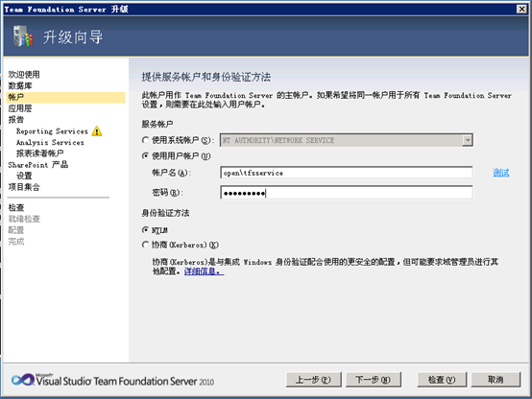Click the 服务帐户 section label

[157, 124]
